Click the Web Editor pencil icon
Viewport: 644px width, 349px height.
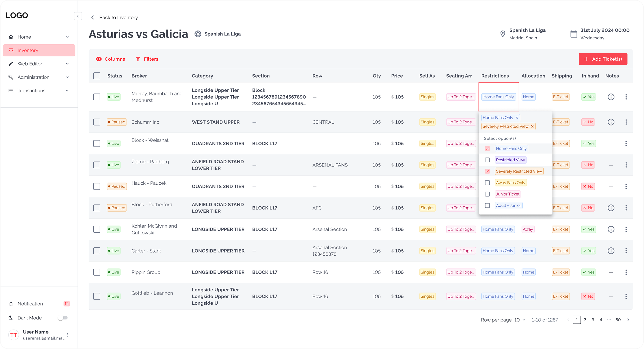[11, 64]
